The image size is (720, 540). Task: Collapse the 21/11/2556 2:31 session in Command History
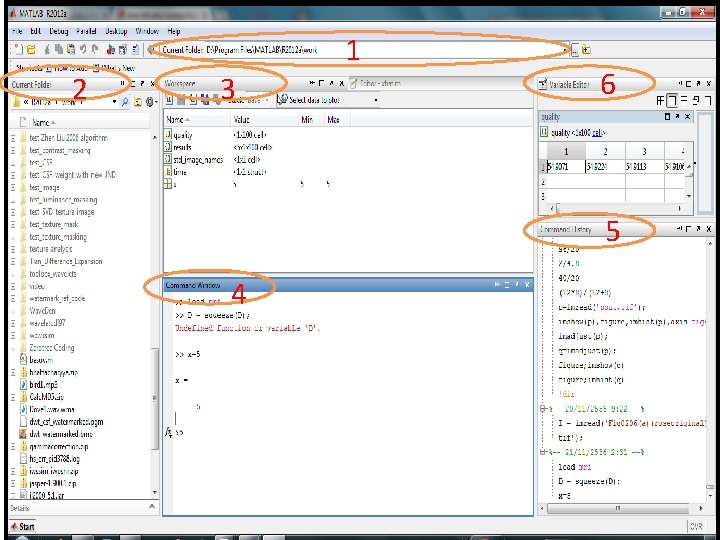point(542,452)
